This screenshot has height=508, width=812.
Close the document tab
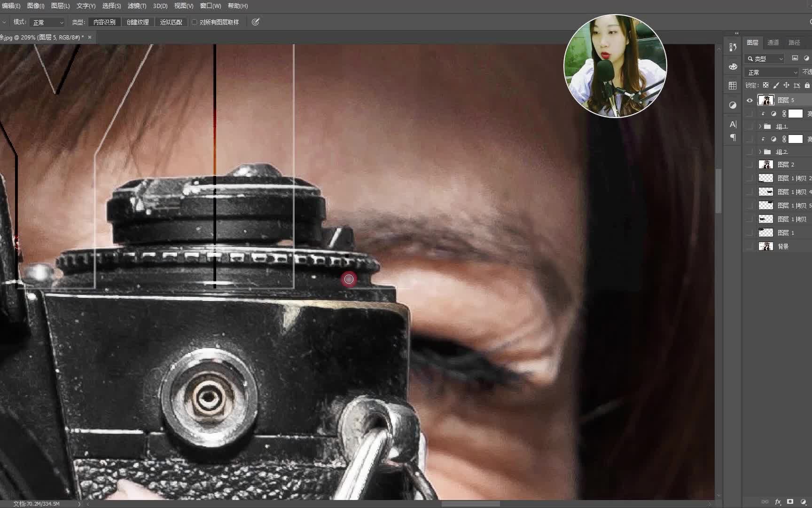pos(90,37)
